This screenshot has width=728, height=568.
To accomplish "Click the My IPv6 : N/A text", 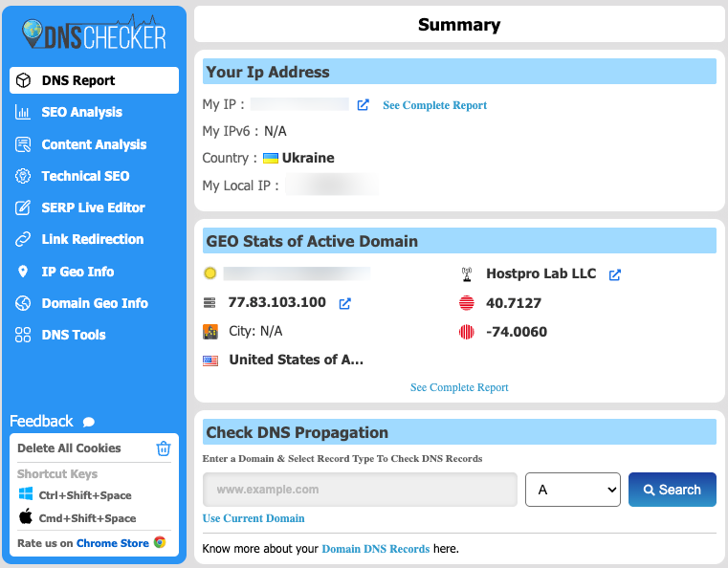I will (x=244, y=131).
